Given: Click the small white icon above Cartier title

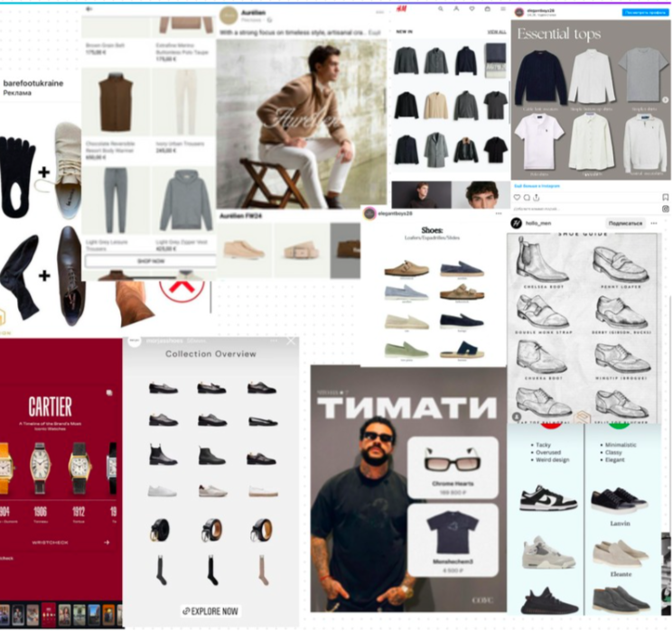Looking at the screenshot, I should coord(109,393).
